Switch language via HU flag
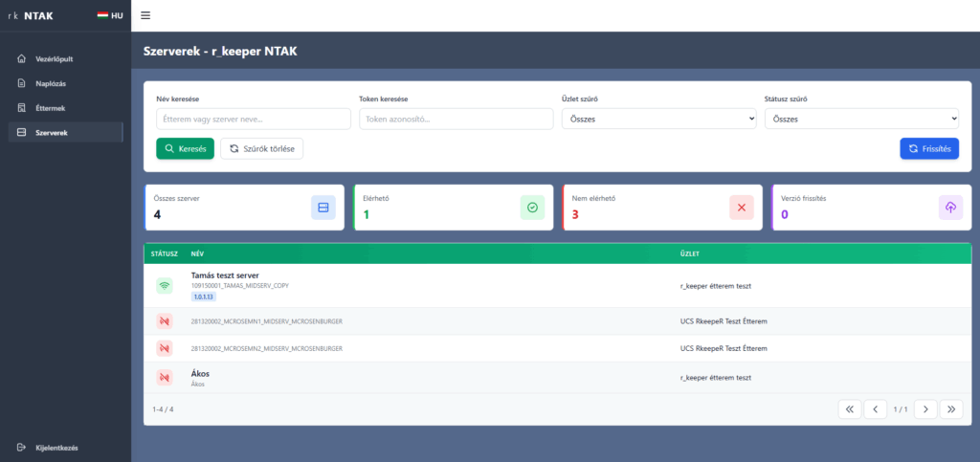Screen dimensions: 980x462 [110, 15]
